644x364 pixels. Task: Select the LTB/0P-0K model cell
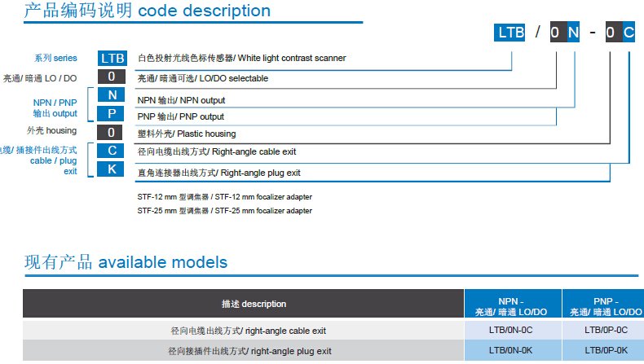tap(606, 350)
